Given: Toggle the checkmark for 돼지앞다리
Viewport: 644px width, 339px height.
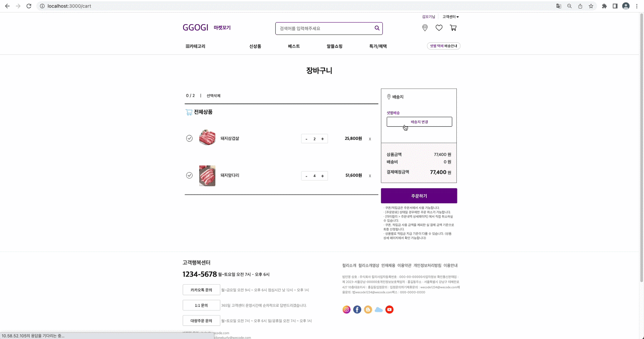Looking at the screenshot, I should click(x=189, y=176).
